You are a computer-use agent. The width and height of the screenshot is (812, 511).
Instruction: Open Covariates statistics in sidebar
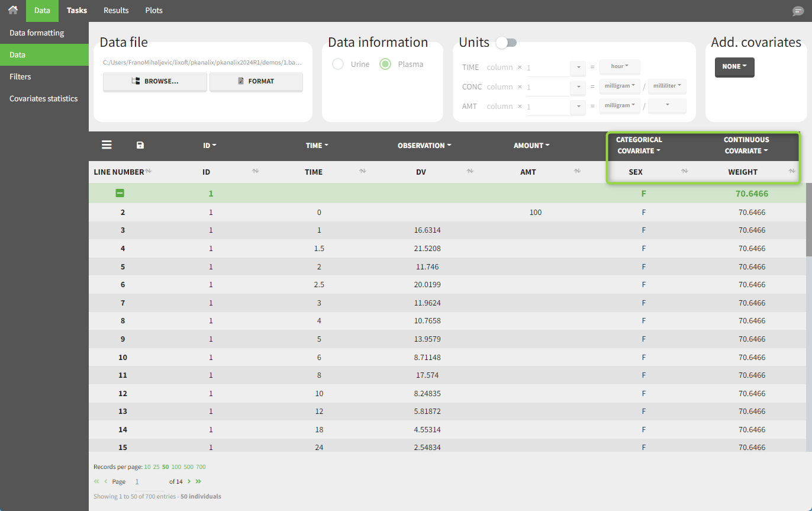click(44, 98)
